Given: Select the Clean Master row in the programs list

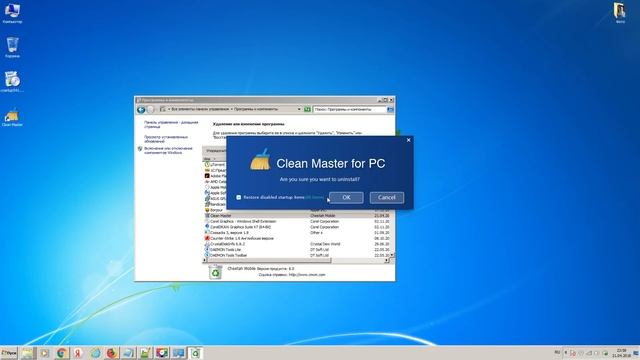Looking at the screenshot, I should [x=297, y=216].
